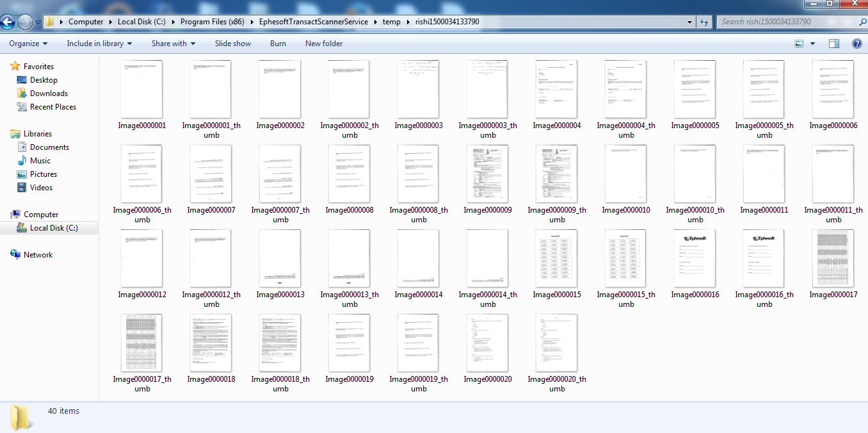Select the Image0000011_thumb file
The width and height of the screenshot is (868, 433).
(x=833, y=183)
